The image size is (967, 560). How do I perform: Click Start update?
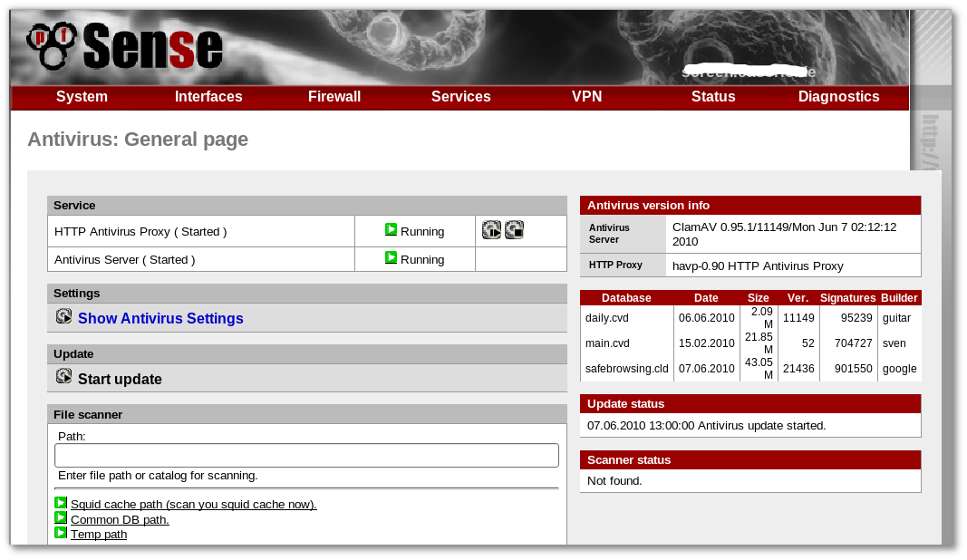pyautogui.click(x=120, y=380)
